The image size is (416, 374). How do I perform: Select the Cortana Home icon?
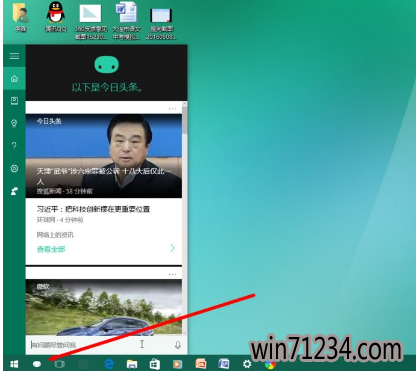(x=14, y=79)
